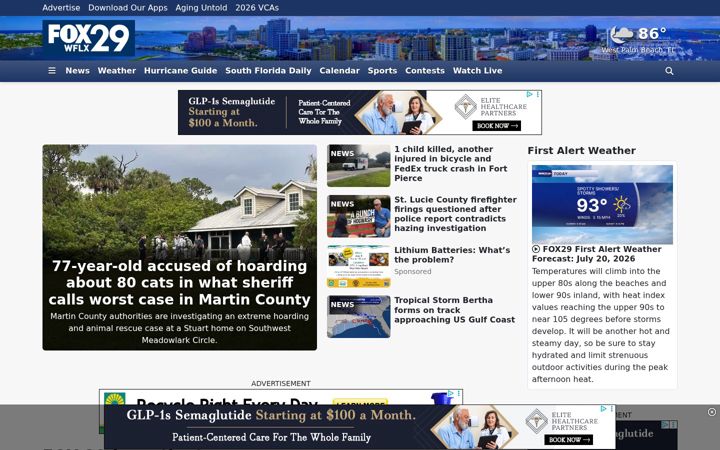Image resolution: width=720 pixels, height=450 pixels.
Task: Click the cloudy weather icon by 86°
Action: coord(622,34)
